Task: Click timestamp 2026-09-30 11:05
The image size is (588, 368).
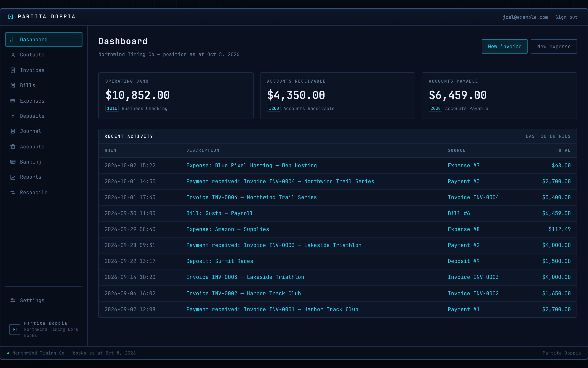Action: pyautogui.click(x=130, y=213)
